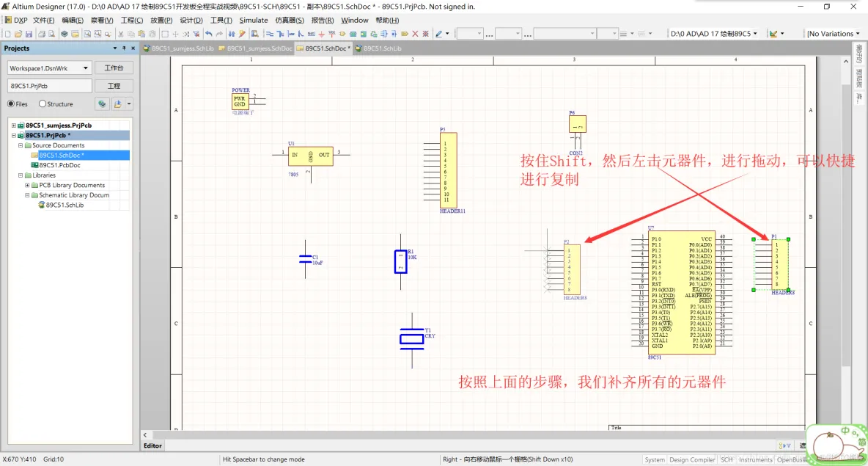Open the Projects panel options dropdown arrow
This screenshot has width=868, height=466.
114,48
